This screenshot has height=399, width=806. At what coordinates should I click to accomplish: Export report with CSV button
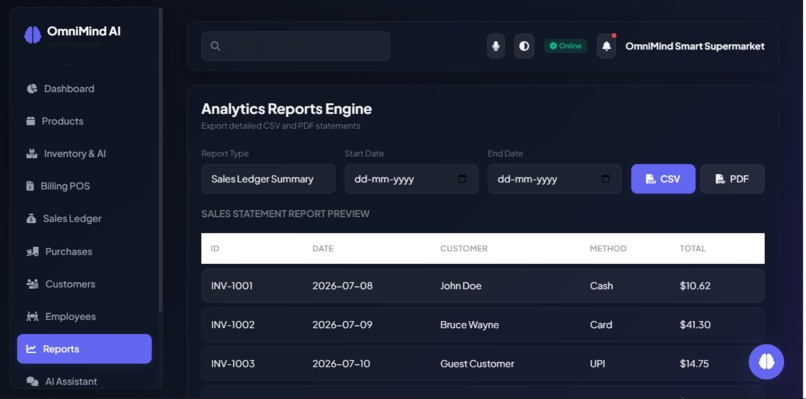tap(663, 179)
